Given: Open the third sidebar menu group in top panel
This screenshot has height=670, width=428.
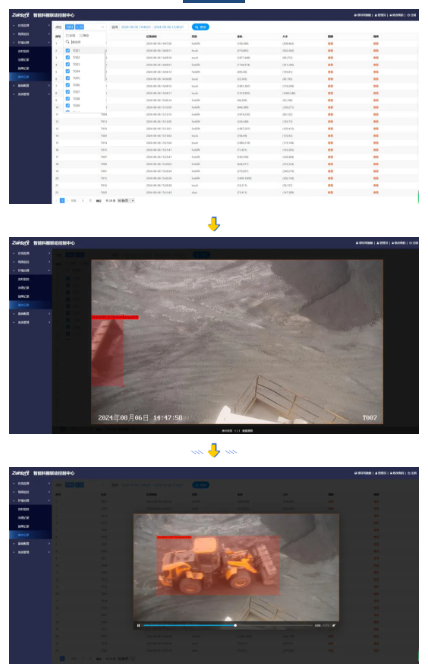Looking at the screenshot, I should pyautogui.click(x=31, y=43).
